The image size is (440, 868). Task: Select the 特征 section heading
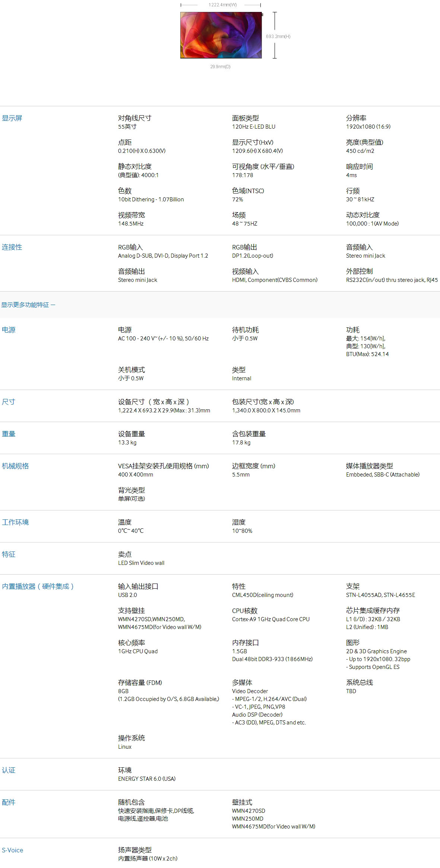click(x=9, y=554)
